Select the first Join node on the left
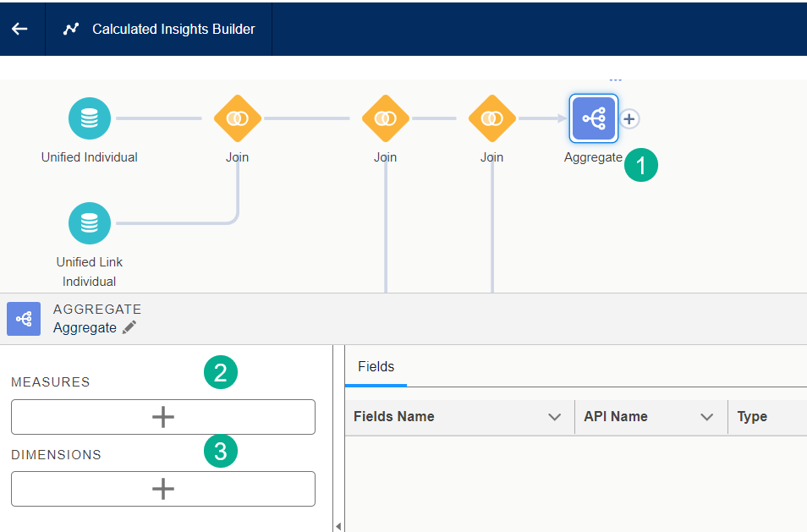The width and height of the screenshot is (807, 532). click(238, 119)
